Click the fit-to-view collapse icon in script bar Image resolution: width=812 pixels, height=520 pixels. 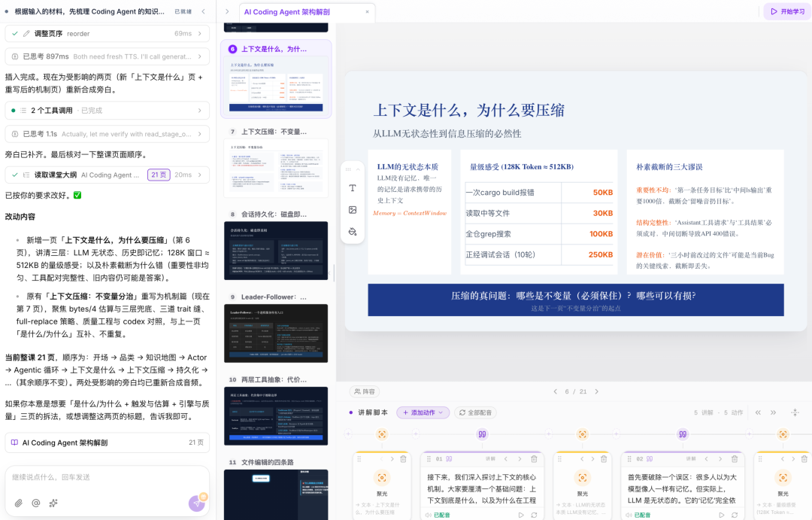pyautogui.click(x=795, y=412)
